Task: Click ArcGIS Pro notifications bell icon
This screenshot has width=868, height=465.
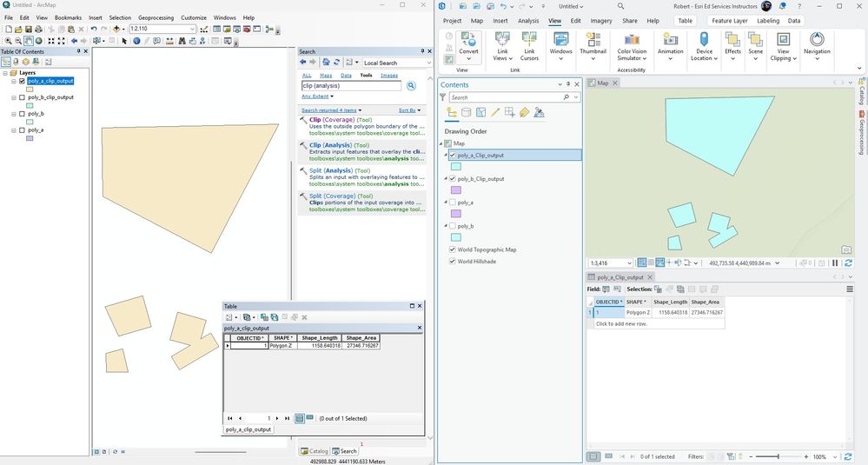Action: (x=782, y=6)
